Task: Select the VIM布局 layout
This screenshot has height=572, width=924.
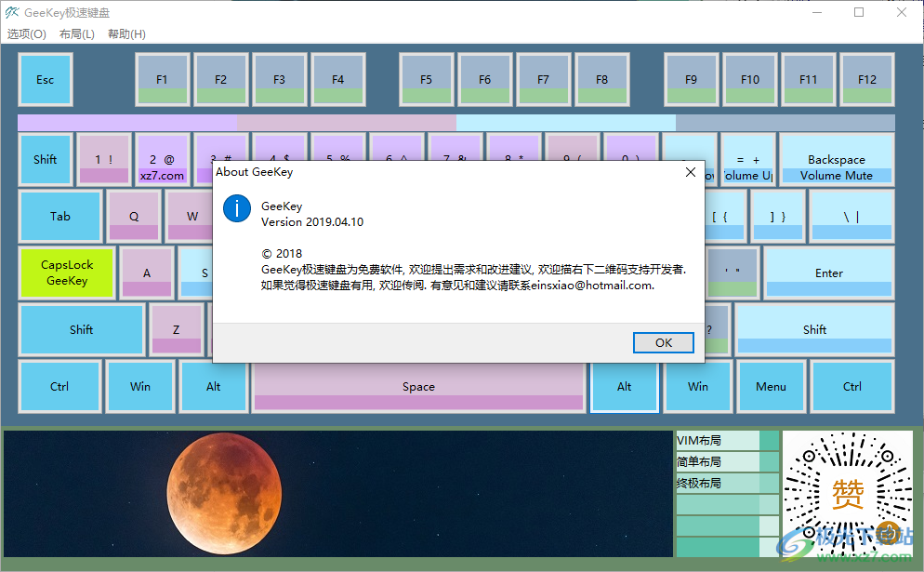Action: (728, 441)
